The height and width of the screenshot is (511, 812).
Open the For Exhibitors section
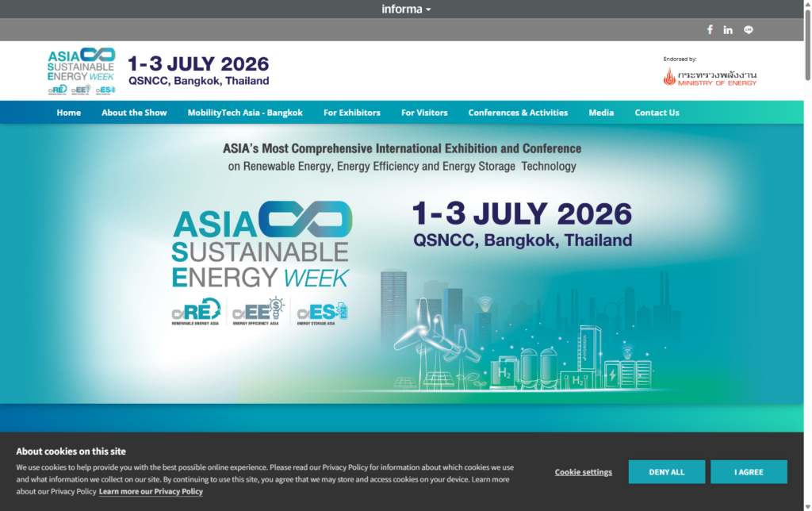(x=351, y=112)
